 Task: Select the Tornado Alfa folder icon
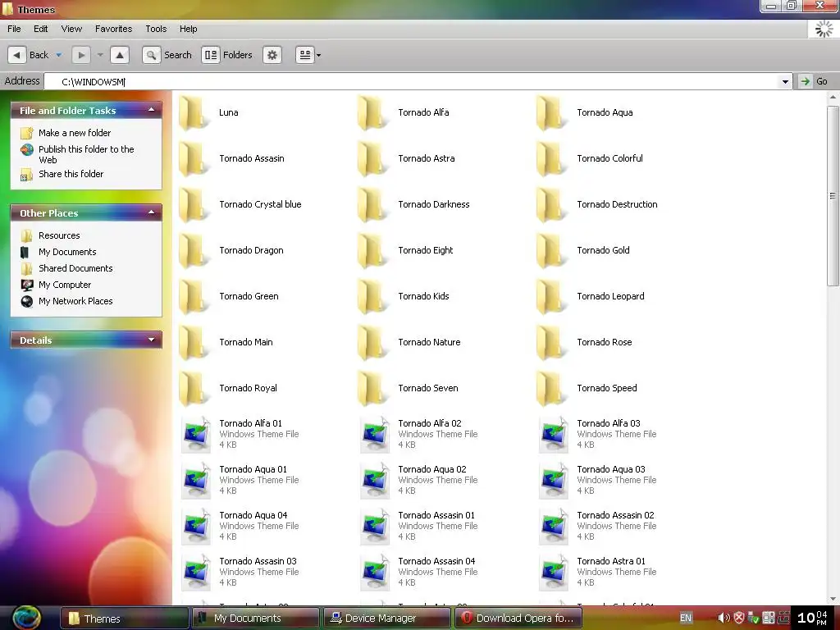(x=372, y=112)
